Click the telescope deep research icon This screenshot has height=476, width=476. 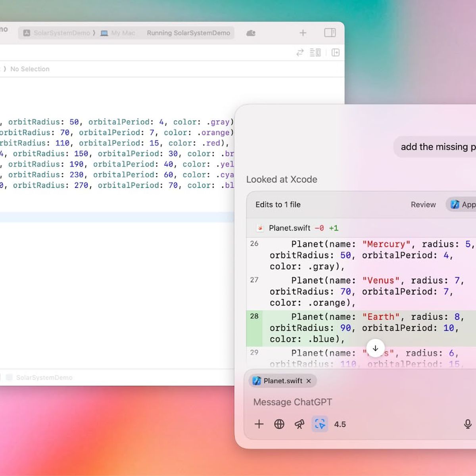pyautogui.click(x=299, y=424)
